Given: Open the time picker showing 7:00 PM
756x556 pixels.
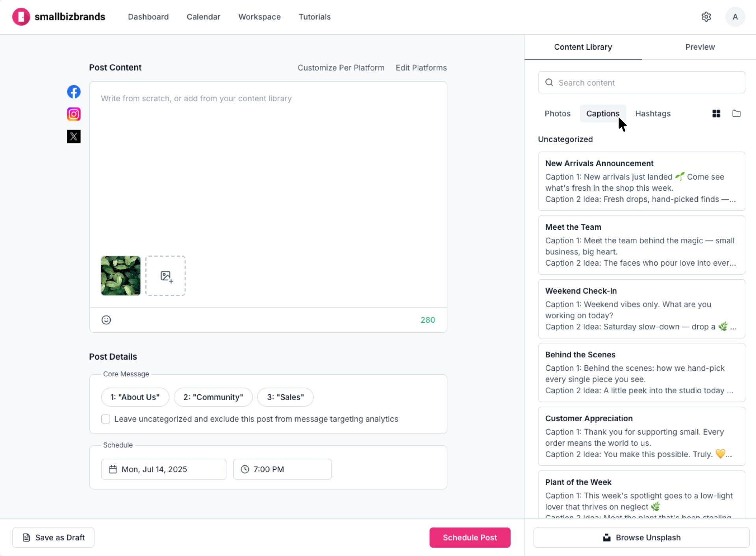Looking at the screenshot, I should point(282,469).
